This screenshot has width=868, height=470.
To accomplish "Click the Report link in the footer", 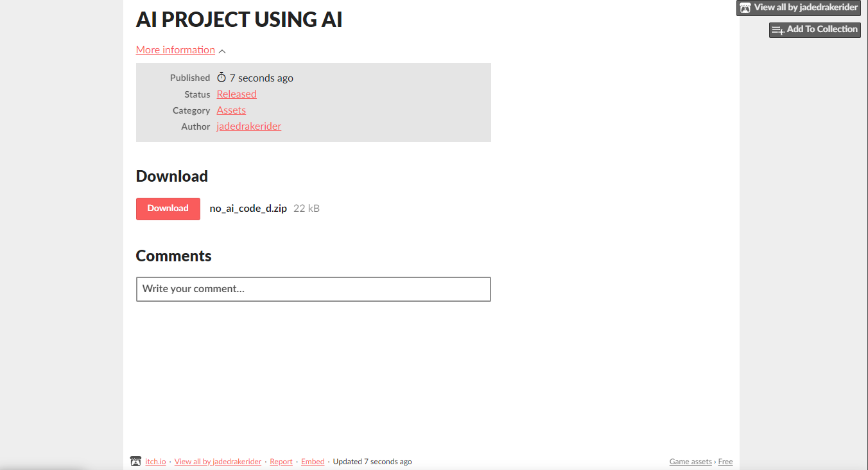I will point(281,462).
